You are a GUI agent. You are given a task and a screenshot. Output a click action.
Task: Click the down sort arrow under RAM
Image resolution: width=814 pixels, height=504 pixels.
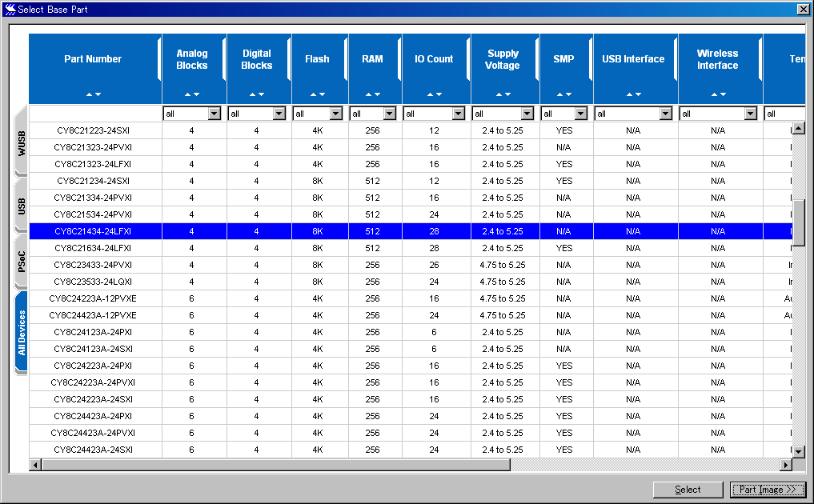[378, 94]
